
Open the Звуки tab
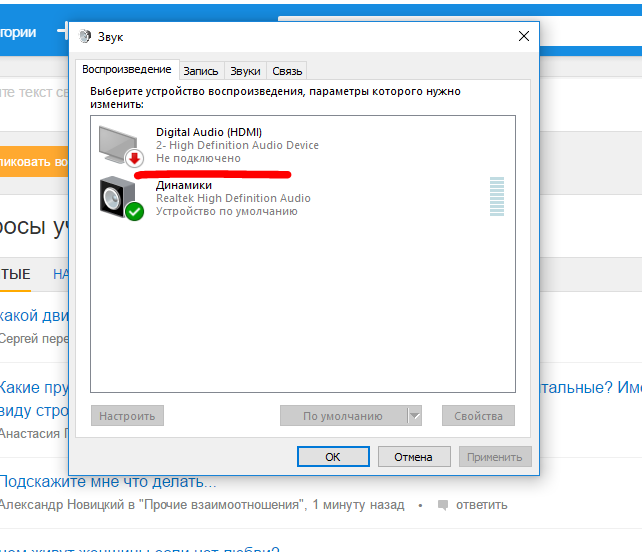click(245, 71)
